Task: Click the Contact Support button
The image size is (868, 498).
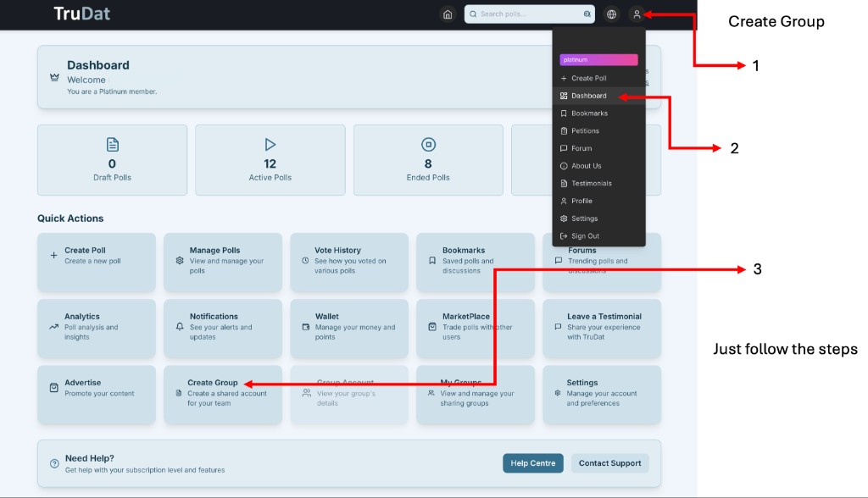Action: pyautogui.click(x=609, y=463)
